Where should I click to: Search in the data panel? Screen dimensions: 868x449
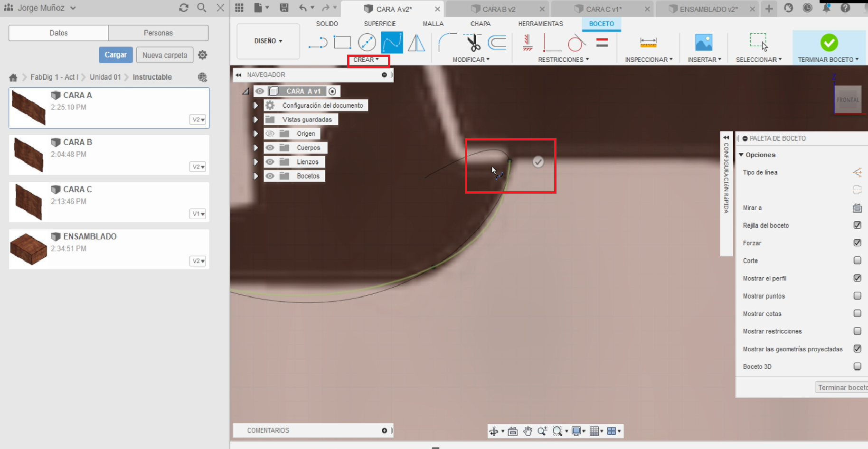[202, 8]
